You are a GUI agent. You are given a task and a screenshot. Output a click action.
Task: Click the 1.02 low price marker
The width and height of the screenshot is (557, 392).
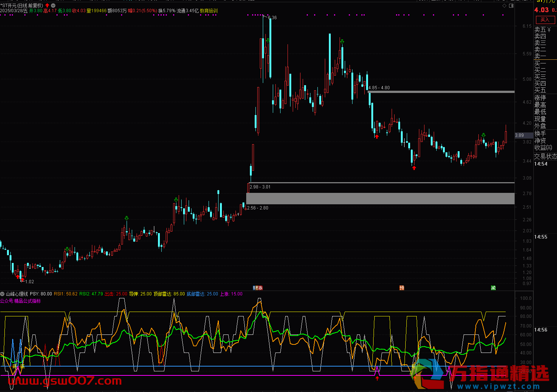(30, 282)
